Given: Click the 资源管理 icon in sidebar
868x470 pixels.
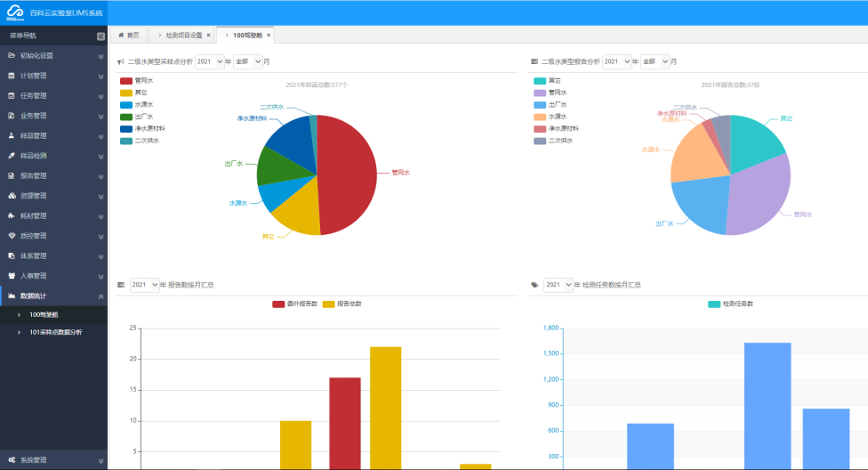Looking at the screenshot, I should click(12, 196).
